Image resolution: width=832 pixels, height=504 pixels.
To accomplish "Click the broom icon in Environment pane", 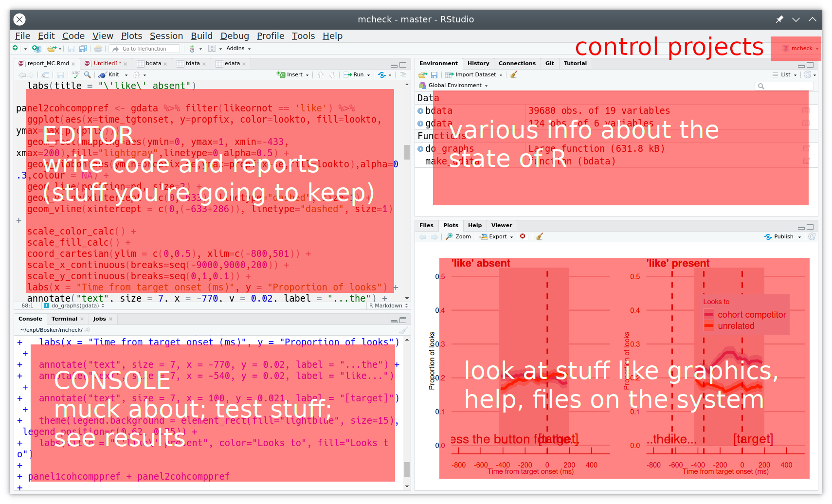I will tap(514, 74).
